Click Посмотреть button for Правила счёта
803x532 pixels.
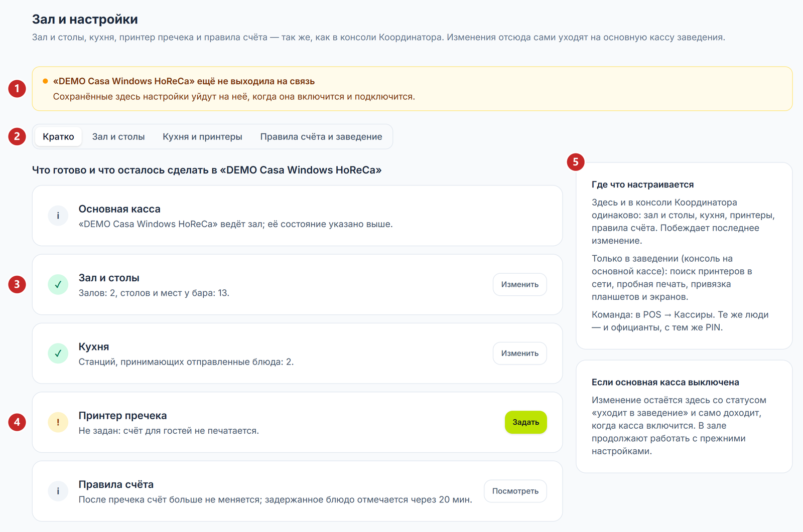[515, 491]
